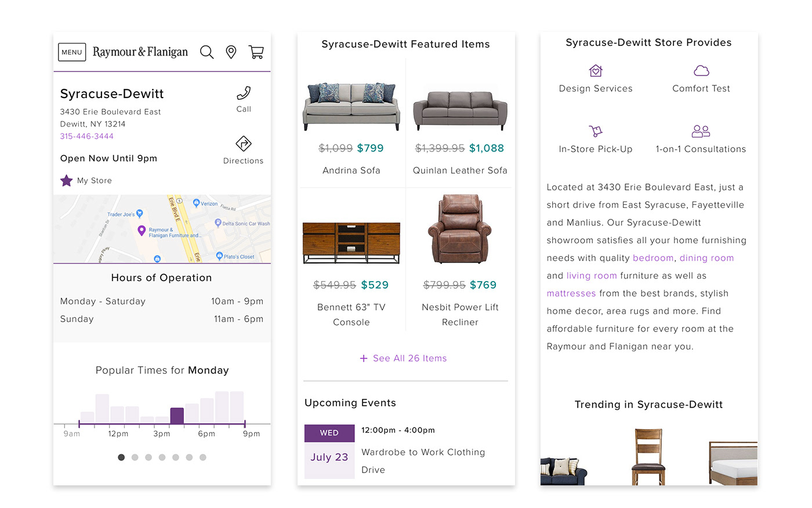Click the Quinlan Leather Sofa title
The height and width of the screenshot is (508, 812).
click(x=460, y=171)
